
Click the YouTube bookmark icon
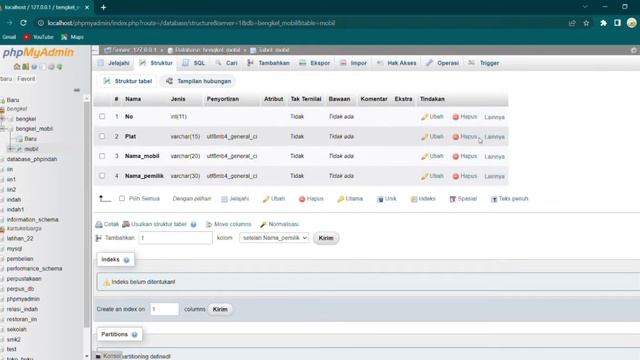click(x=27, y=37)
